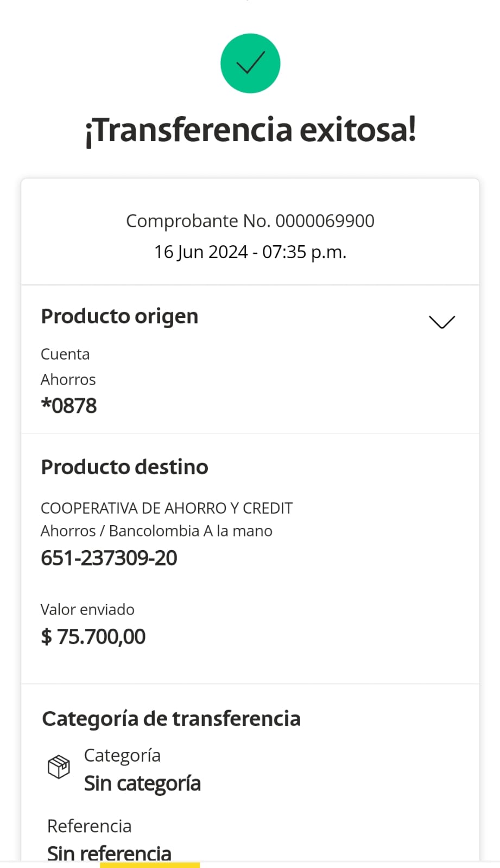Click the Valor enviado label

click(87, 609)
